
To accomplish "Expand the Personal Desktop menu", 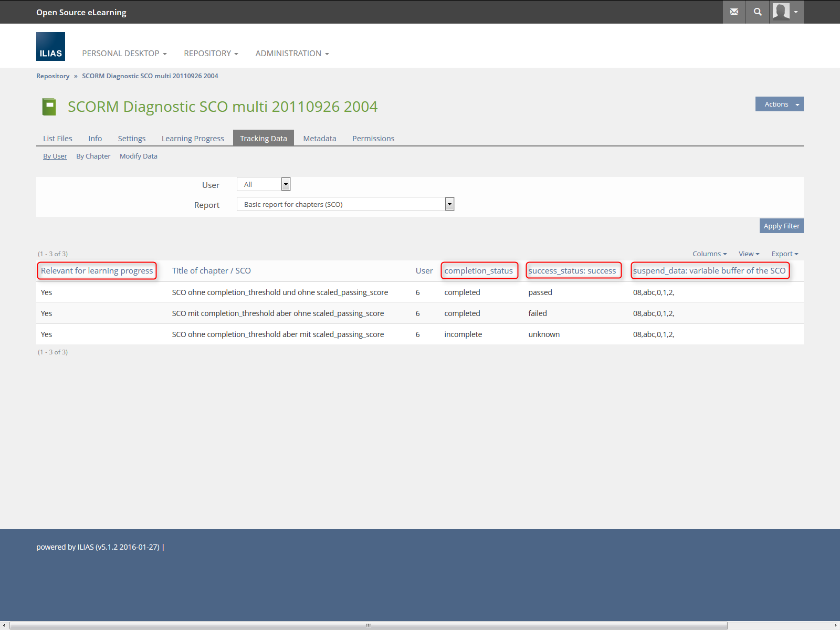I will coord(124,54).
